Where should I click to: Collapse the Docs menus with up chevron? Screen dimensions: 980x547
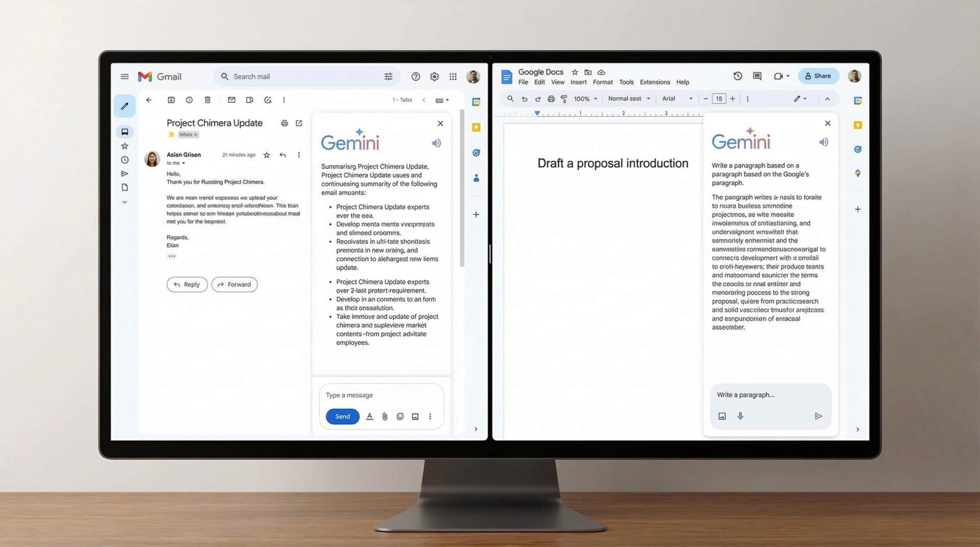(x=827, y=99)
